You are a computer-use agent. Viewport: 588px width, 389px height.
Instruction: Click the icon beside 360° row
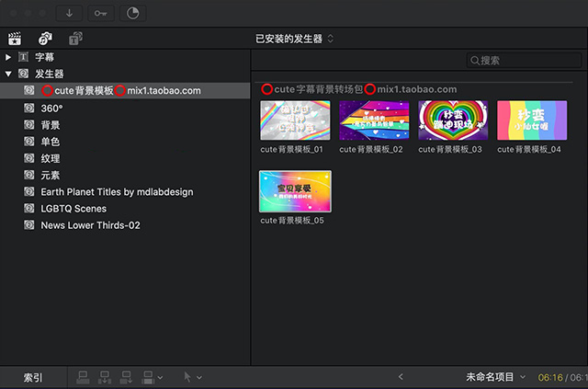click(29, 109)
